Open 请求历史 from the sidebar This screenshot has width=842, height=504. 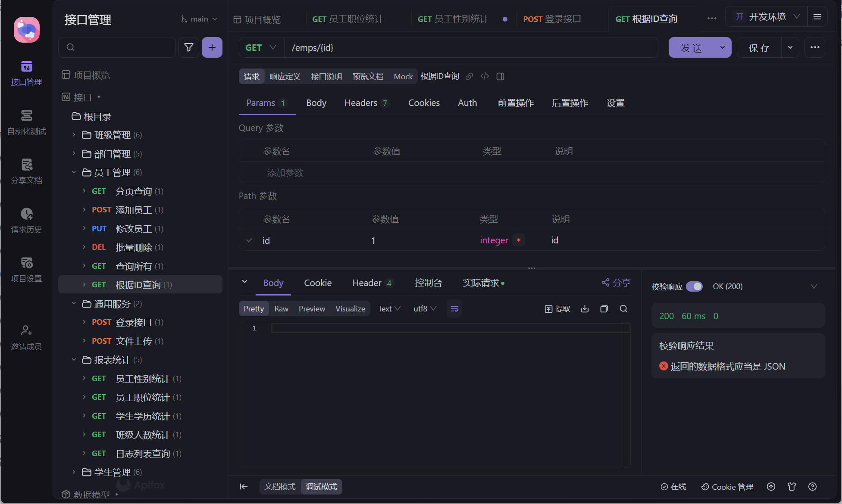click(26, 221)
